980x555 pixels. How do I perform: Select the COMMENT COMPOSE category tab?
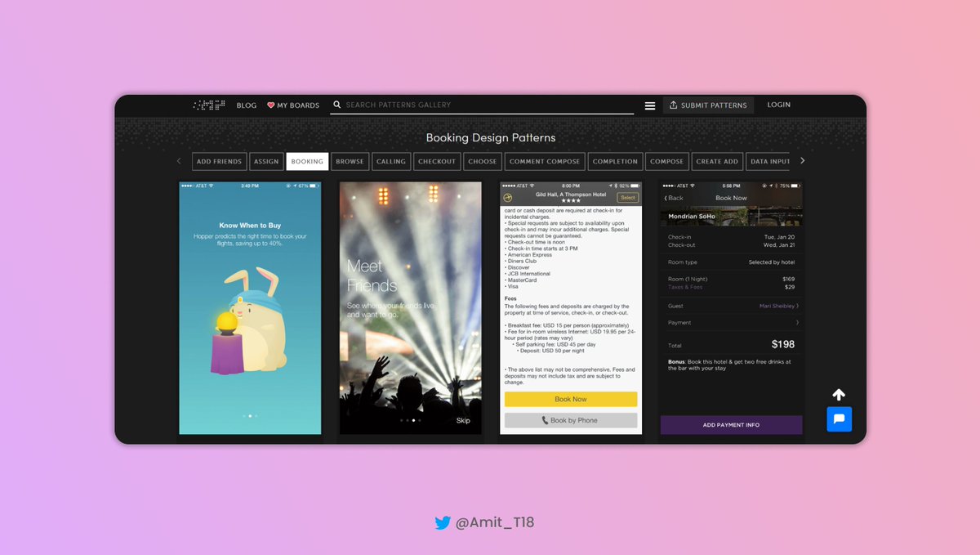click(545, 162)
